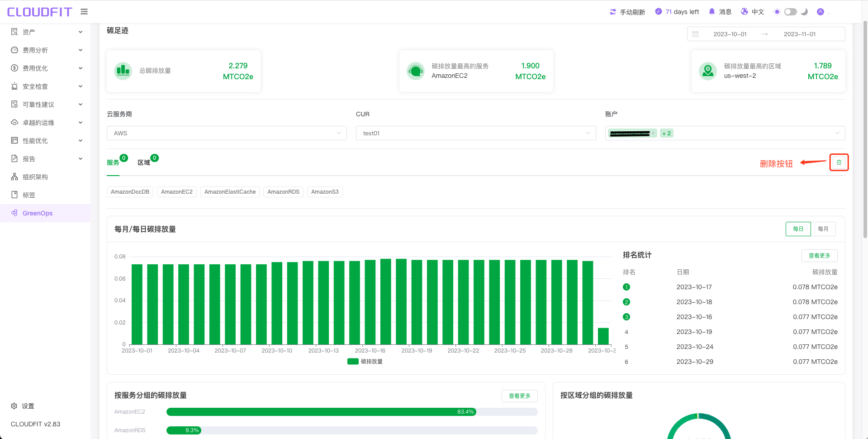Open 标签 menu item

pos(45,195)
